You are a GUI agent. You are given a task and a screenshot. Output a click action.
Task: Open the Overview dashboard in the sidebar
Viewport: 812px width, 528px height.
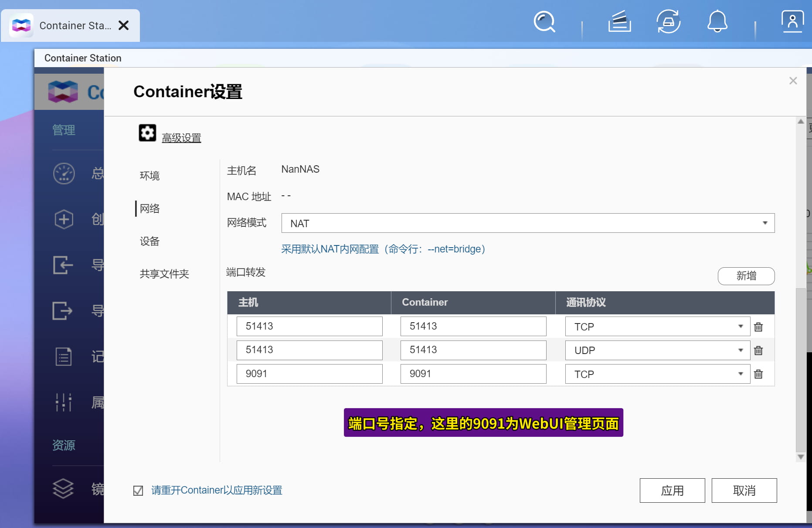(x=64, y=173)
